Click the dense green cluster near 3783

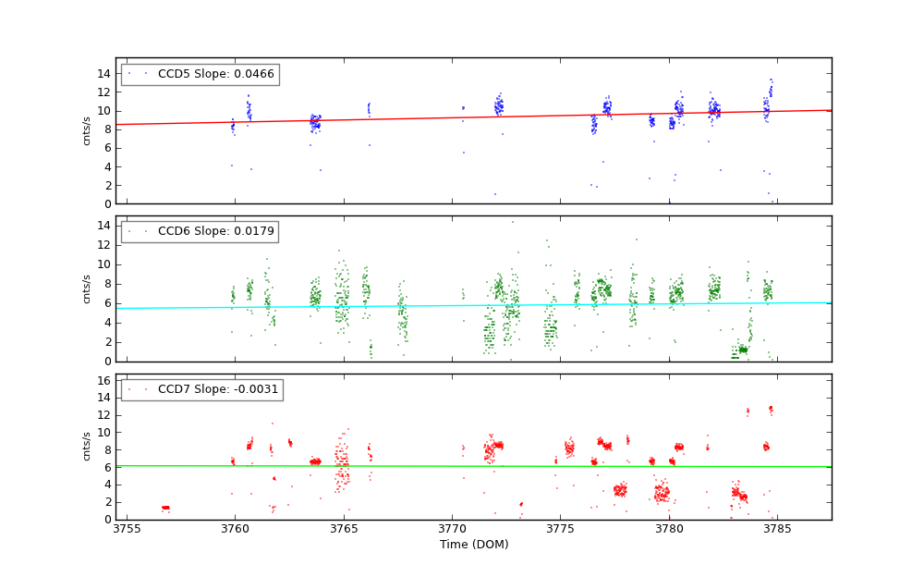point(740,350)
